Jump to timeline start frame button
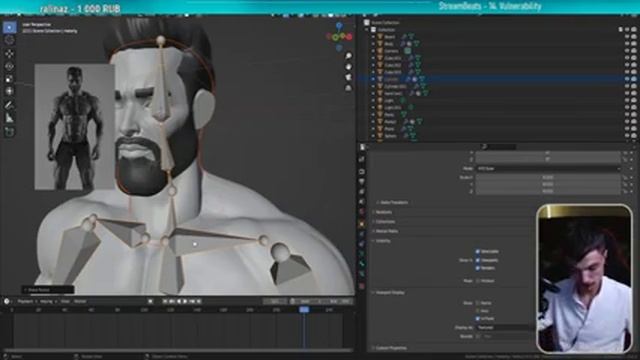The width and height of the screenshot is (640, 360). (x=165, y=301)
